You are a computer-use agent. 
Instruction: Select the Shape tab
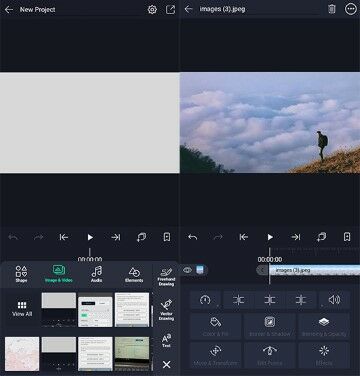[21, 274]
